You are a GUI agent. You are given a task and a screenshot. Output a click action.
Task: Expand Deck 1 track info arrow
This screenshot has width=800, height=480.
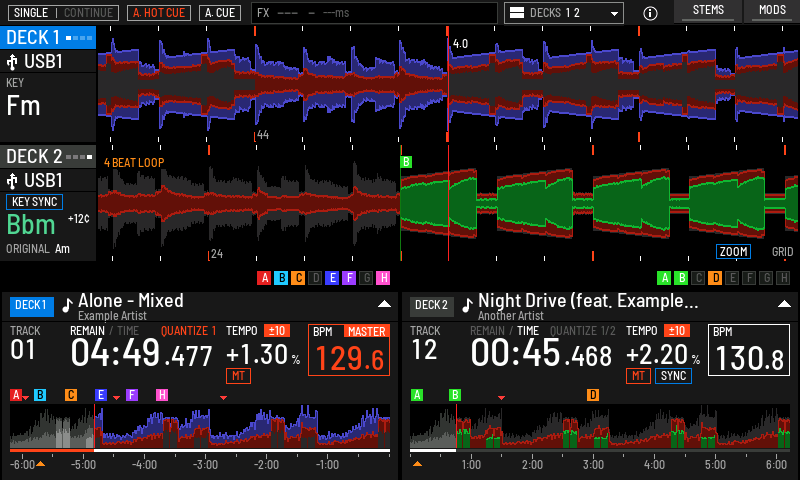click(x=384, y=304)
